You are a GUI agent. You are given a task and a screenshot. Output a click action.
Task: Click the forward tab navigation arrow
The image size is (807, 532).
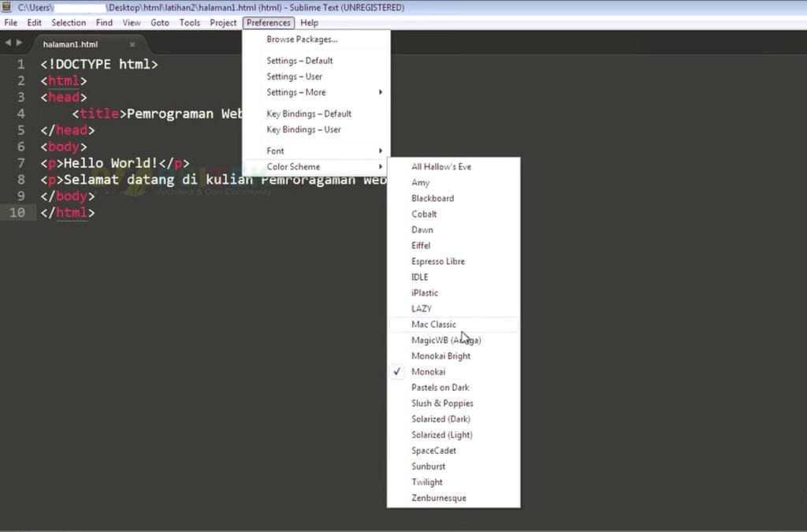20,43
